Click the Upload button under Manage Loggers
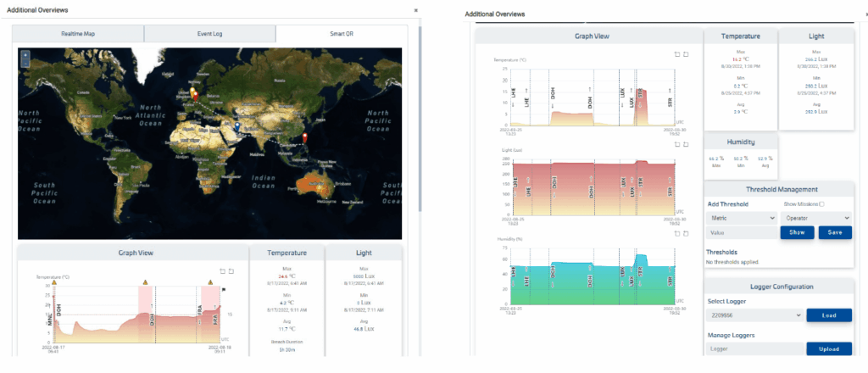868x373 pixels. [x=828, y=348]
